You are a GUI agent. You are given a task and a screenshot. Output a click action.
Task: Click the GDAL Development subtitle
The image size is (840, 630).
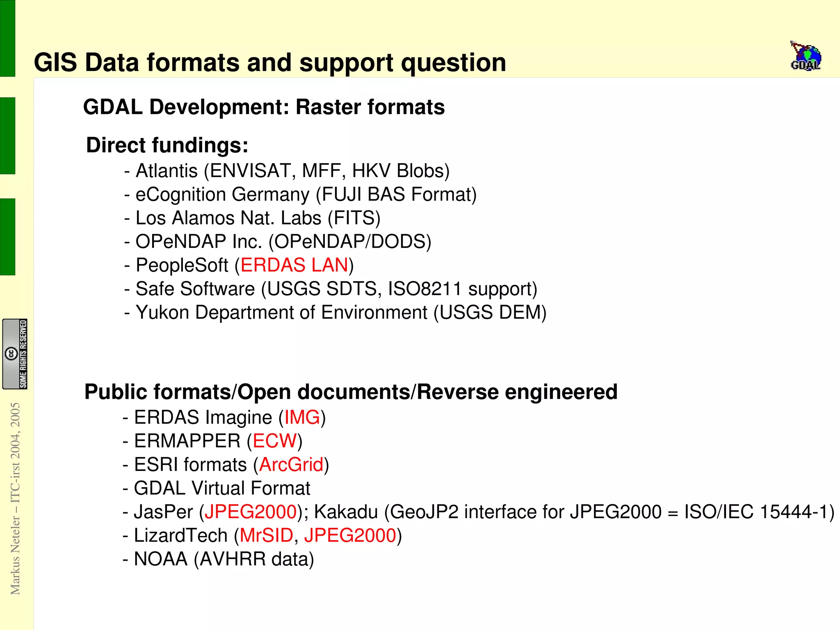point(264,107)
